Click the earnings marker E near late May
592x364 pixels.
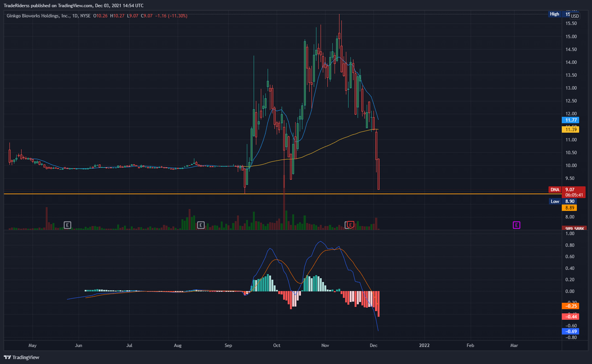click(x=68, y=225)
